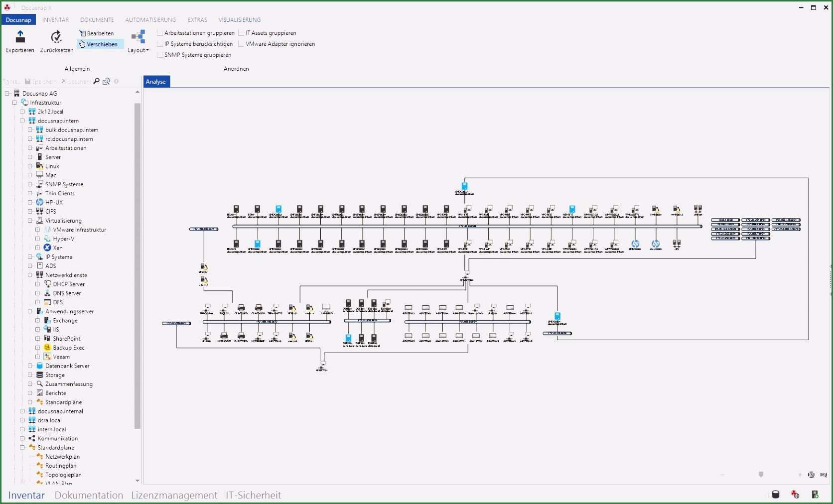
Task: Toggle the IT Assets gruppieren checkbox
Action: [241, 33]
